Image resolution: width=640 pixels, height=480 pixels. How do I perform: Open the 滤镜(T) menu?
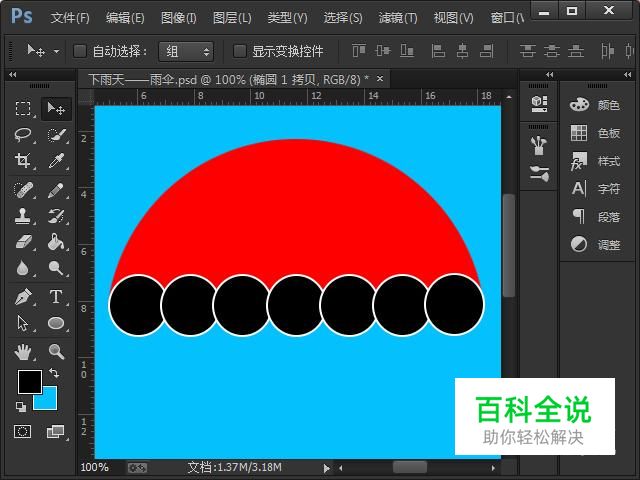click(x=398, y=18)
